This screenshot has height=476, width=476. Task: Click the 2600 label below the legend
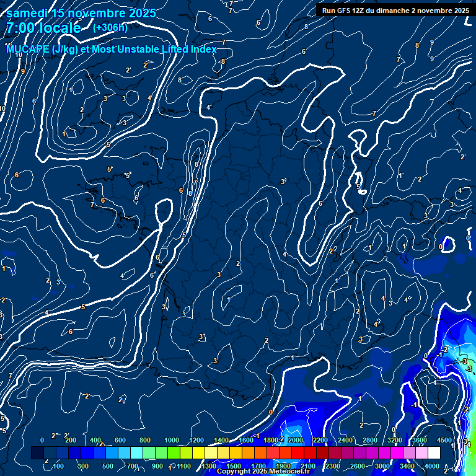357,466
